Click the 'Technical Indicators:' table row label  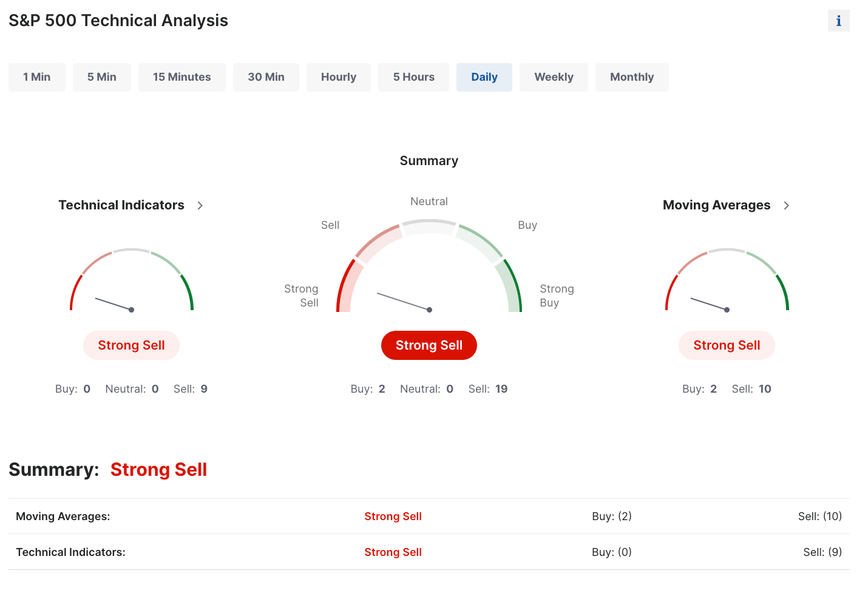click(70, 552)
